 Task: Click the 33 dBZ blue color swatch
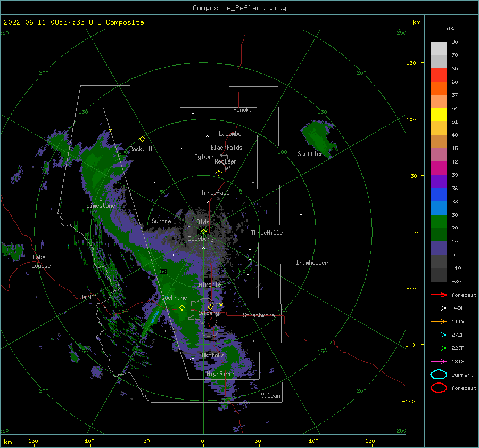point(439,208)
